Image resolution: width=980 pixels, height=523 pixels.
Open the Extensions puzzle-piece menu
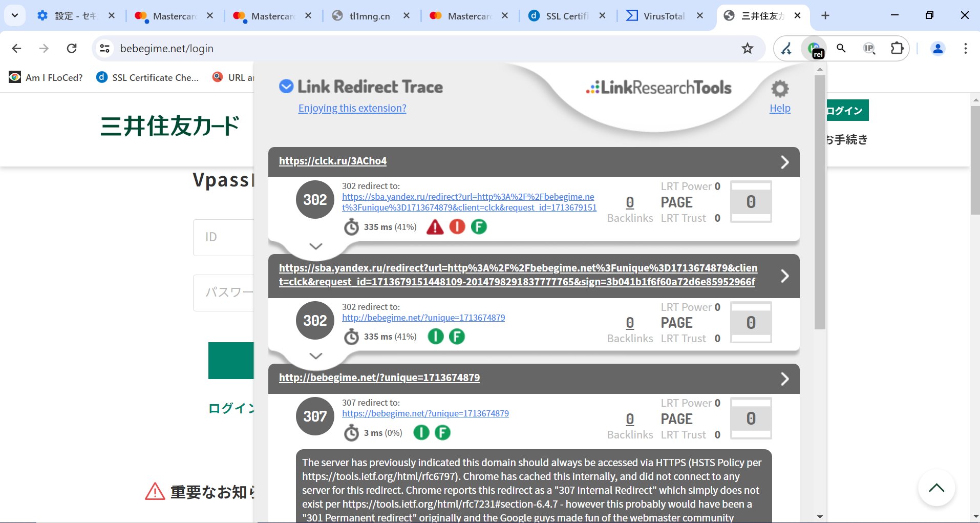pos(897,49)
